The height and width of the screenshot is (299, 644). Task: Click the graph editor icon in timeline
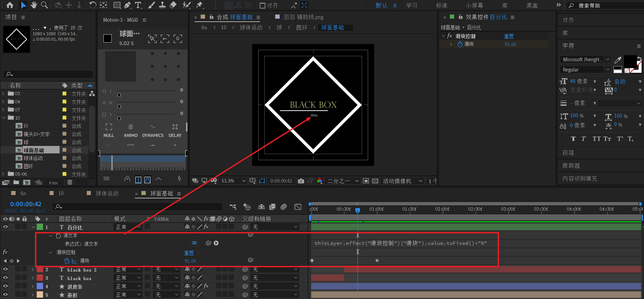(298, 207)
